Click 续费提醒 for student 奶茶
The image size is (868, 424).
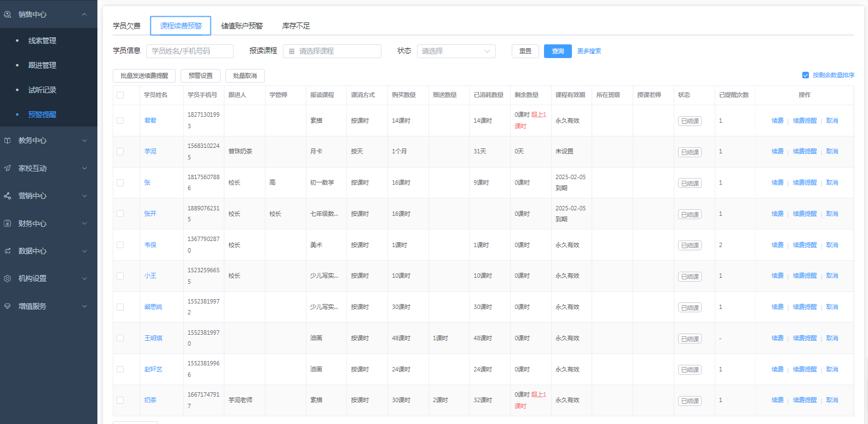(805, 400)
